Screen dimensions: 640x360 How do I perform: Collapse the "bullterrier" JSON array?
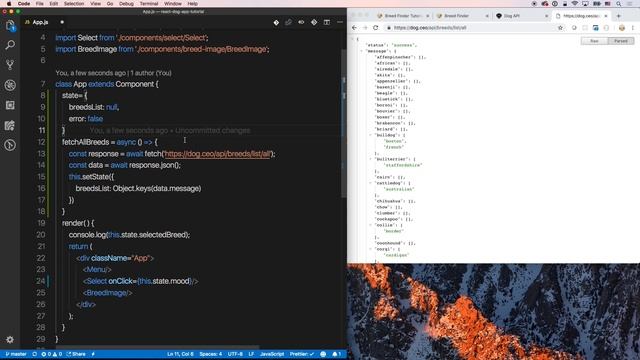(x=371, y=159)
